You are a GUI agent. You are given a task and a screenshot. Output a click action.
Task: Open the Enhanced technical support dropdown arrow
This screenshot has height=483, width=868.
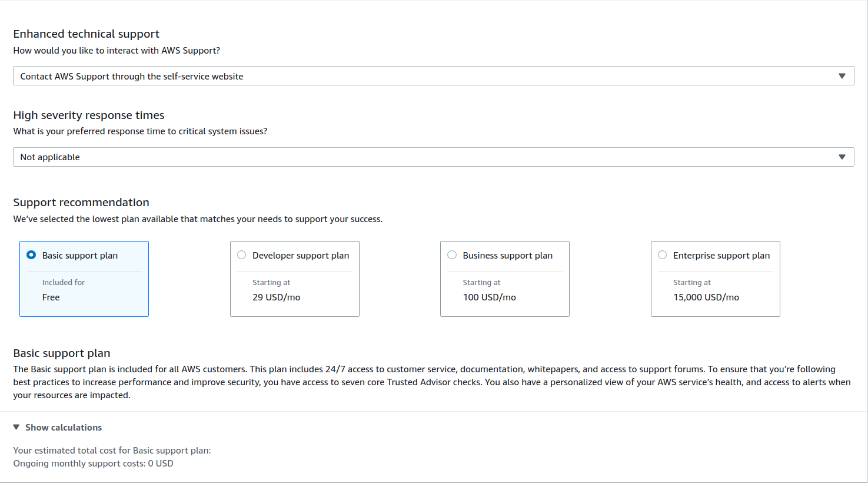[842, 75]
